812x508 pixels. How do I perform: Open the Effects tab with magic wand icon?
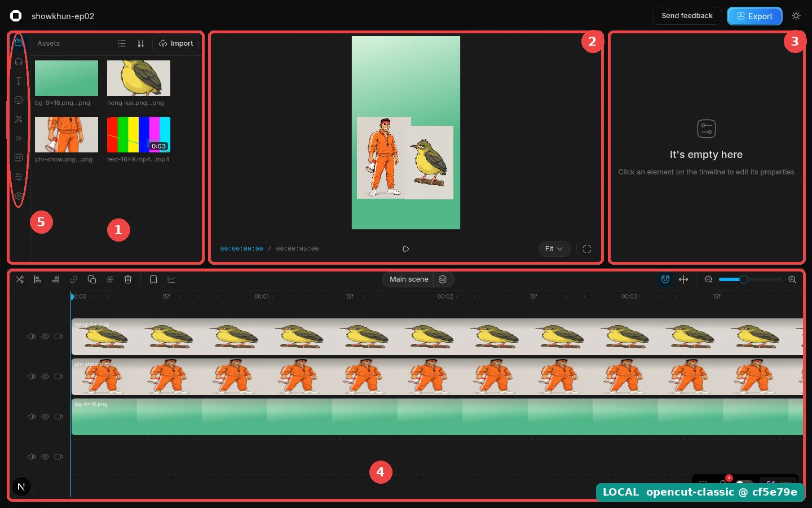[x=19, y=119]
